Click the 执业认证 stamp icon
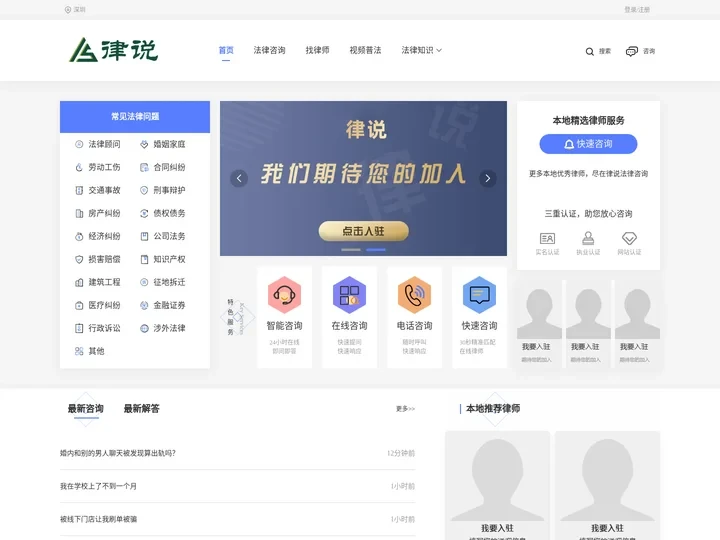The width and height of the screenshot is (720, 540). (588, 238)
